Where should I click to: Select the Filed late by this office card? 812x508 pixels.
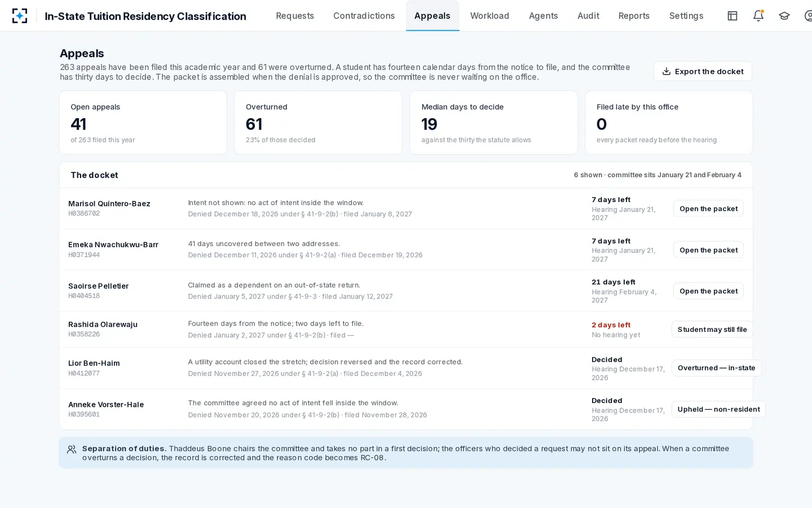click(669, 122)
